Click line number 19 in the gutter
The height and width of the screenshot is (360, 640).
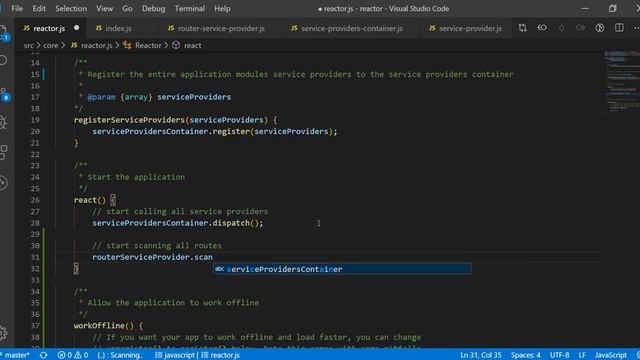[x=35, y=120]
